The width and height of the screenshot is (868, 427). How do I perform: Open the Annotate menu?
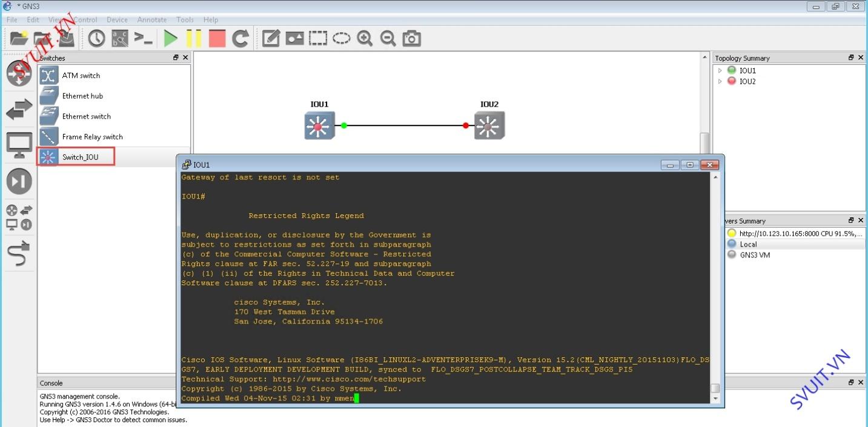(x=152, y=20)
